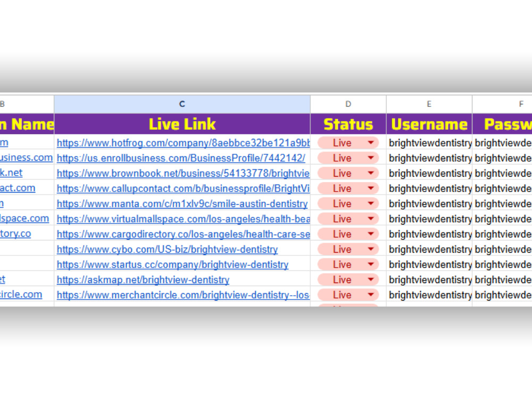Open the virtualmallspace.com los-angeles link
This screenshot has height=399, width=532.
pos(183,219)
